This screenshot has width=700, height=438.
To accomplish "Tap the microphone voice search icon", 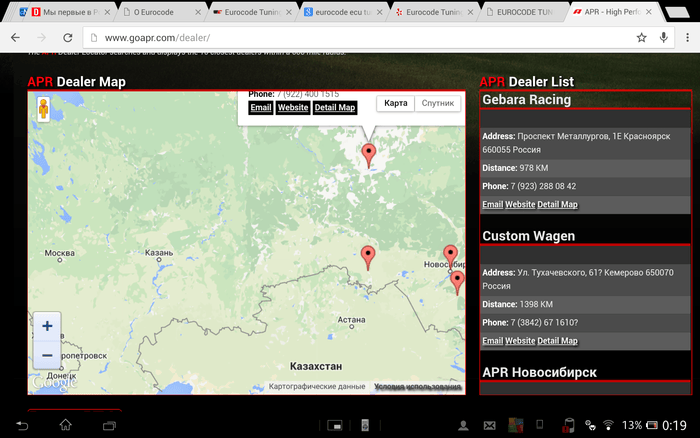I will pos(664,38).
